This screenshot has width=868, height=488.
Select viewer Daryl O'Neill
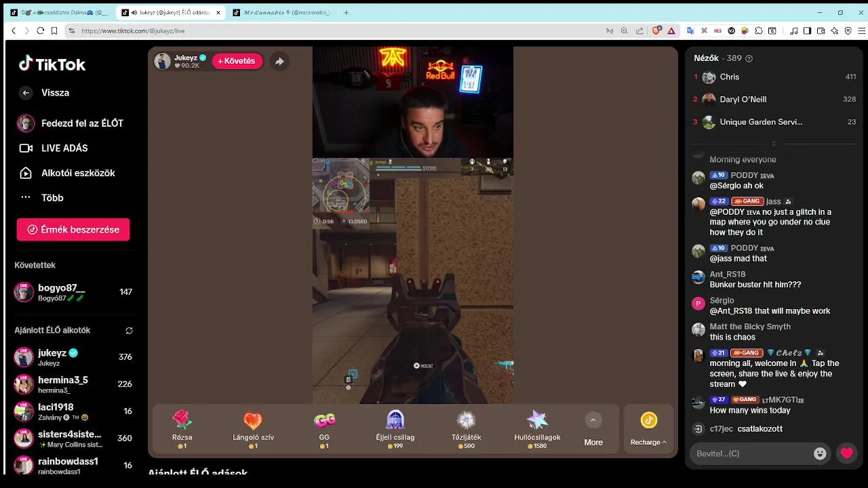coord(774,100)
